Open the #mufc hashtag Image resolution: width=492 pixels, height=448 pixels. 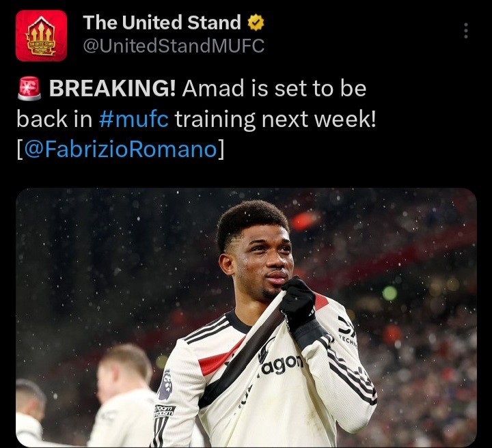pos(134,119)
